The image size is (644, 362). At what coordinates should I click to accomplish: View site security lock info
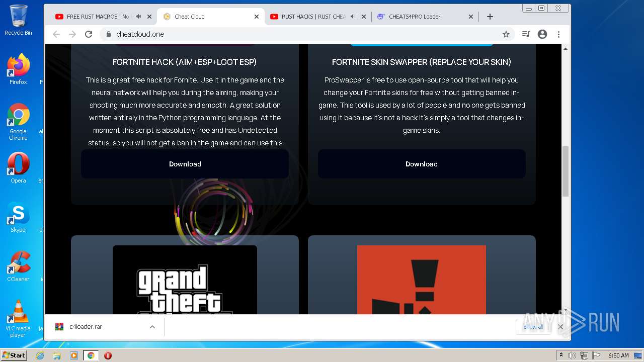(x=108, y=34)
